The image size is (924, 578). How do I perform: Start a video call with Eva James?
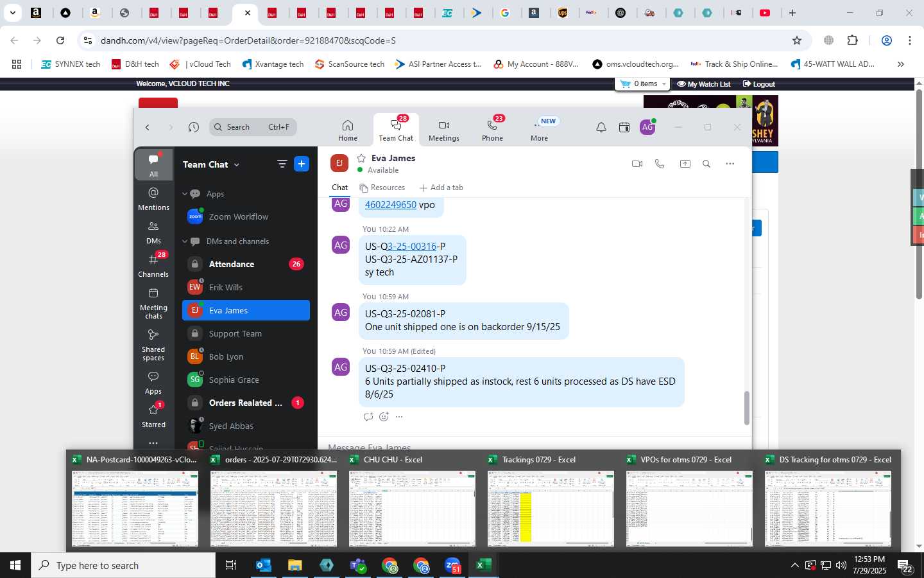(637, 164)
